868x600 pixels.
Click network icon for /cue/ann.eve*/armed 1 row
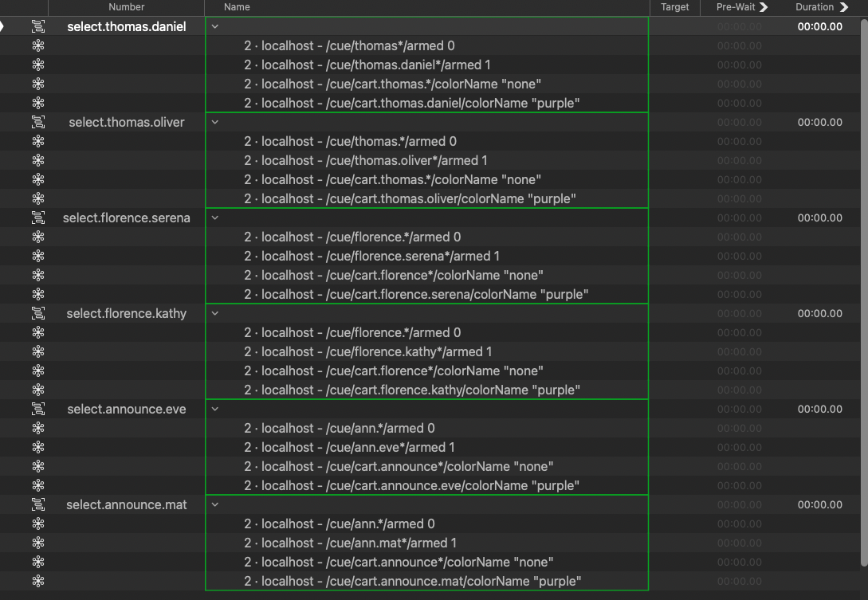(x=37, y=447)
